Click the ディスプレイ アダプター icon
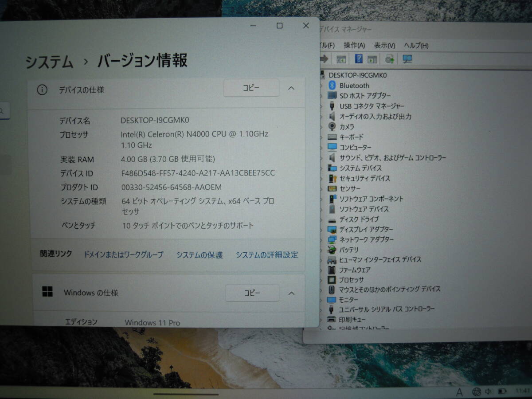The image size is (532, 399). pos(332,229)
